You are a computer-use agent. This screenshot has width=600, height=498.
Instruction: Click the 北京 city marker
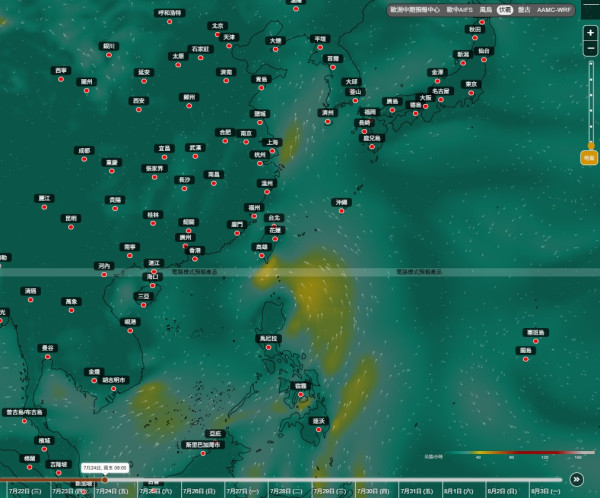pos(217,34)
